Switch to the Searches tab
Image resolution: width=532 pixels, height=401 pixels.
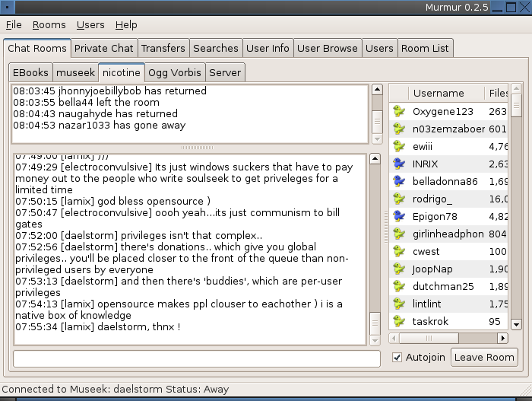tap(216, 48)
